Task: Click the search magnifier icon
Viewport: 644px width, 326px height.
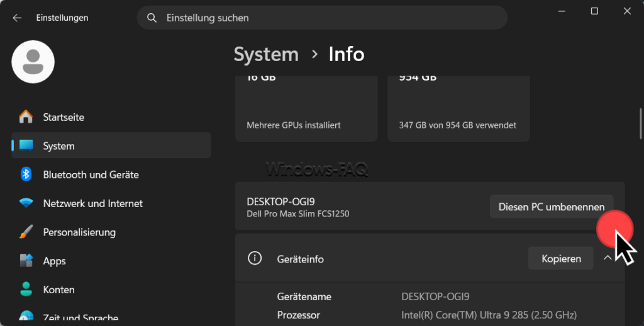Action: [x=152, y=18]
